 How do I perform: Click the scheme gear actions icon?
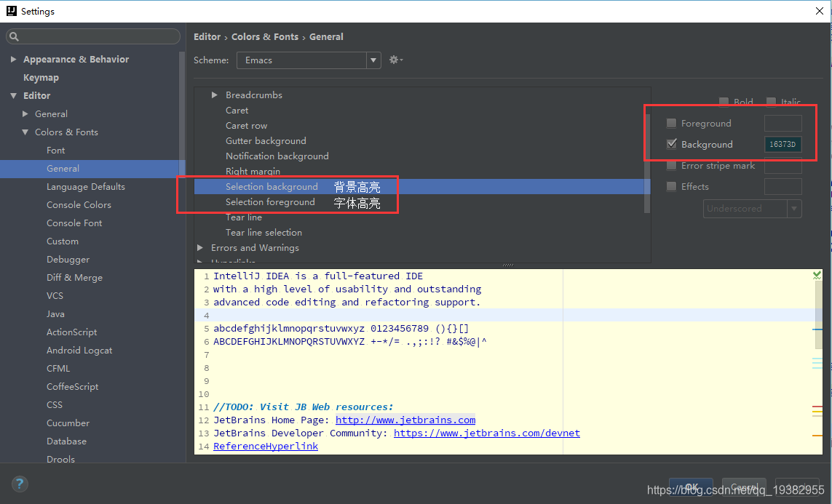[396, 60]
